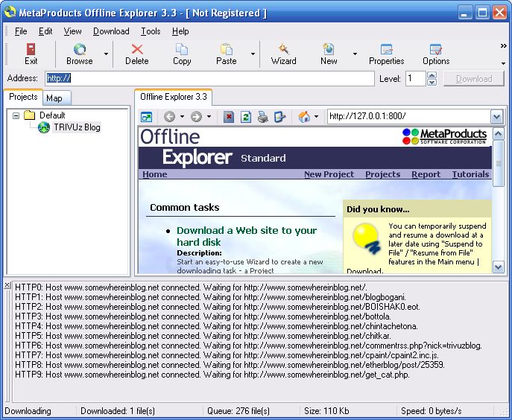Open the Properties toolbar icon
Image resolution: width=512 pixels, height=420 pixels.
pos(387,50)
